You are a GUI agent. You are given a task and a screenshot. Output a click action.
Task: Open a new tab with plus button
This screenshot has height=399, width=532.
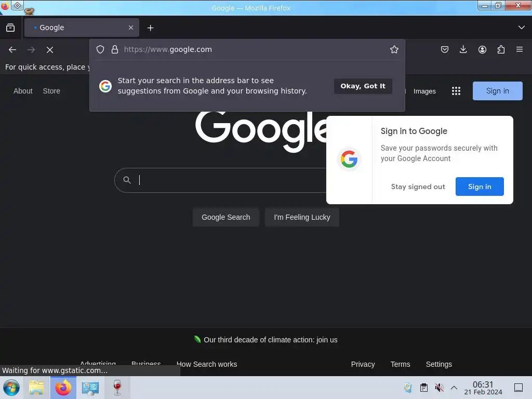150,28
